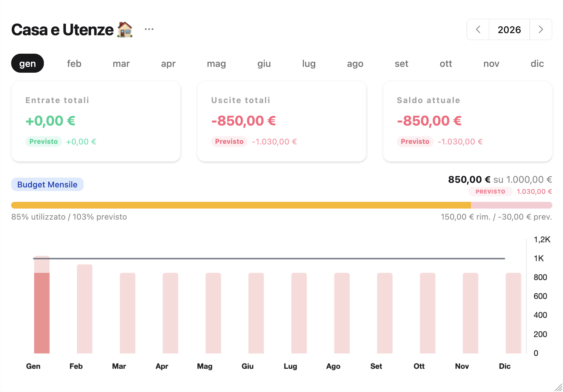Viewport: 563px width, 392px height.
Task: Open the '...' options menu next to the title
Action: tap(149, 29)
